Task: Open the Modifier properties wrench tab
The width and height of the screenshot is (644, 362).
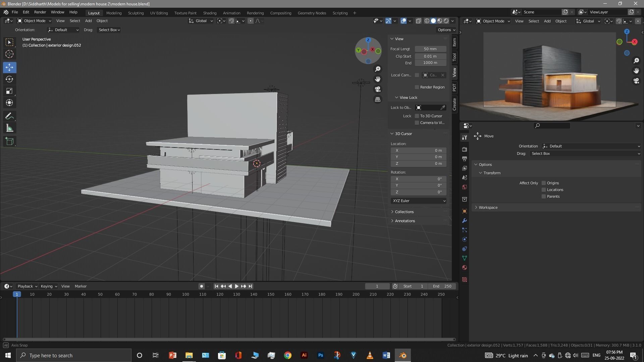Action: pyautogui.click(x=465, y=221)
